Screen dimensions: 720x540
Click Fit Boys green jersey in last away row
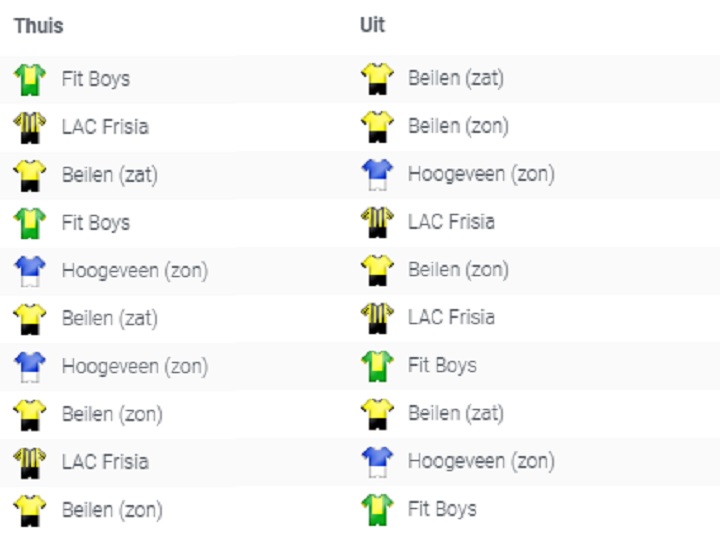[x=377, y=509]
